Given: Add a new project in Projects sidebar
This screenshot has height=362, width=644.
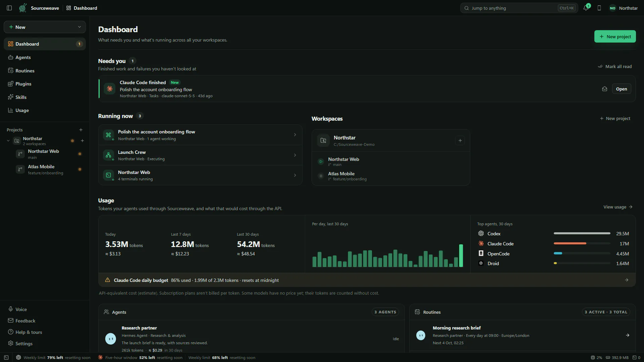Looking at the screenshot, I should 81,130.
